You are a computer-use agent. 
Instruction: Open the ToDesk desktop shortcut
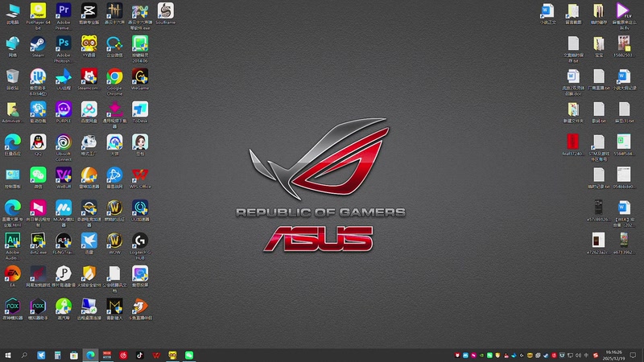tap(139, 112)
